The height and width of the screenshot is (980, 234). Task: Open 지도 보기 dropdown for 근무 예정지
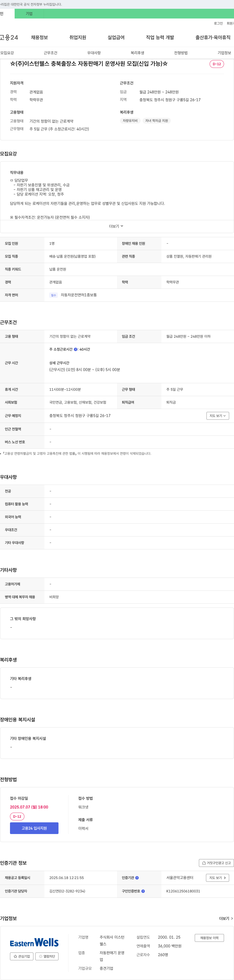[218, 416]
